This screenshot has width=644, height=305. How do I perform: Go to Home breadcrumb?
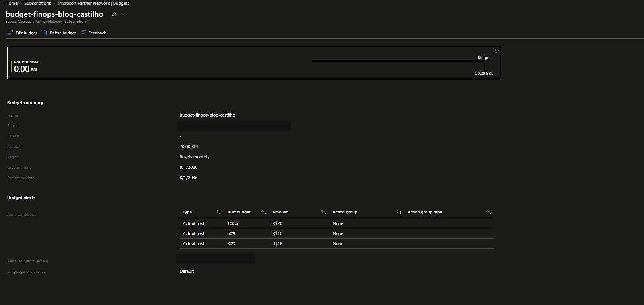(12, 3)
